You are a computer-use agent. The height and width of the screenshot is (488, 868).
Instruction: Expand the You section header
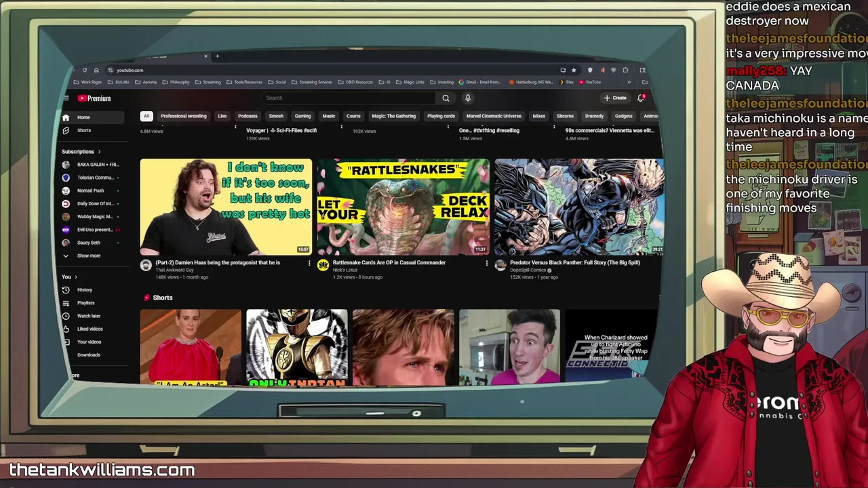[x=69, y=277]
